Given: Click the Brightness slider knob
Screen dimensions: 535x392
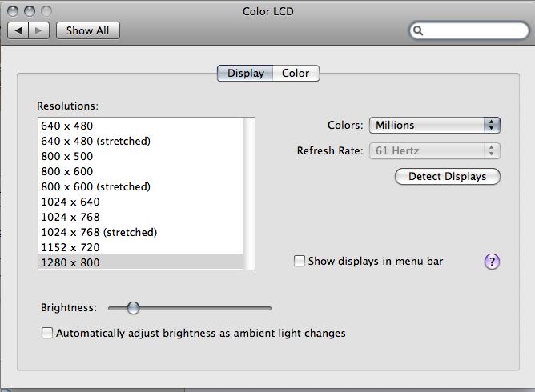Looking at the screenshot, I should 133,308.
